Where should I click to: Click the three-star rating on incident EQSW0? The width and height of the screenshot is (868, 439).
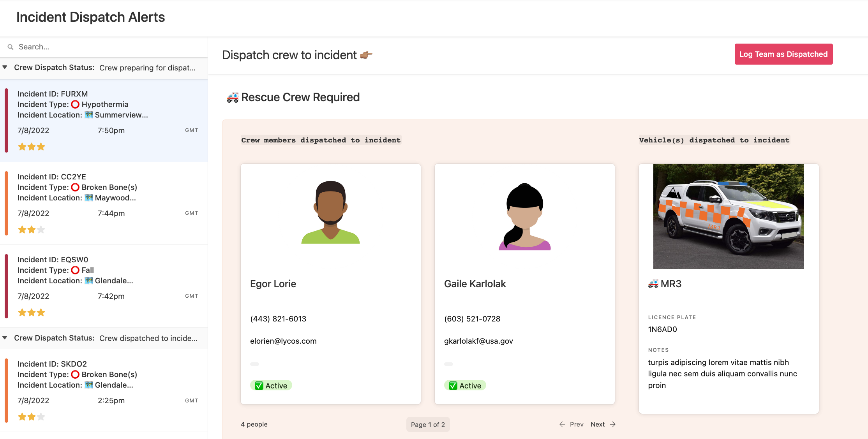tap(32, 313)
